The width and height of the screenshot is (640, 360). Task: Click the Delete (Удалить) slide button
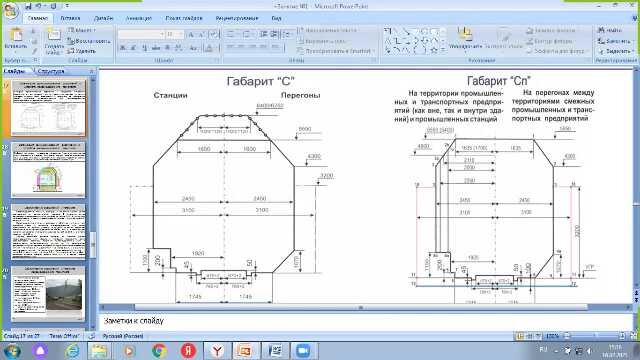tap(82, 51)
